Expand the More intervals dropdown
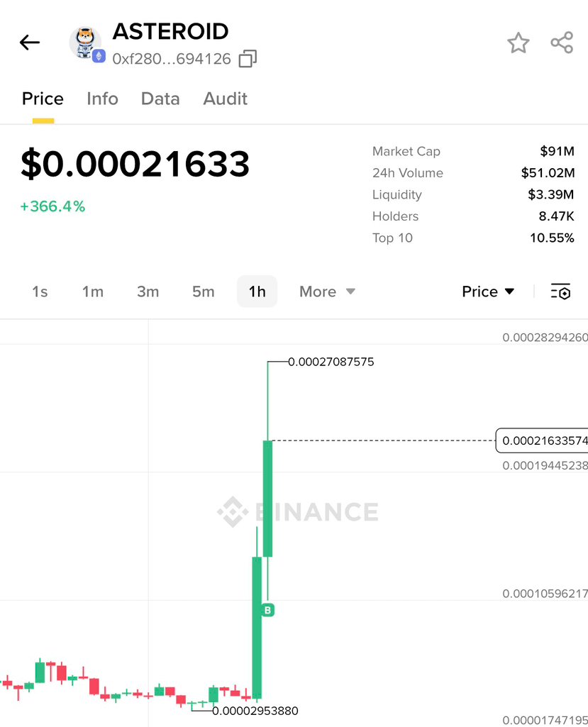 tap(328, 292)
